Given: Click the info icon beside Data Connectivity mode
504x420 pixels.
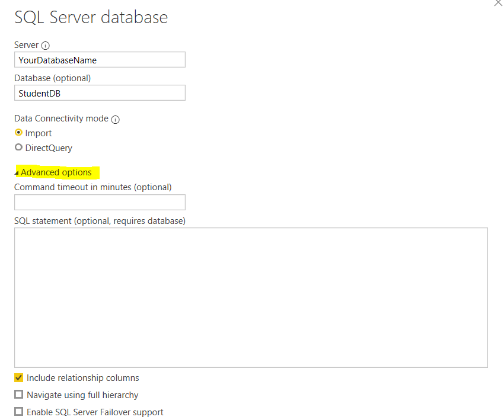Looking at the screenshot, I should tap(116, 120).
